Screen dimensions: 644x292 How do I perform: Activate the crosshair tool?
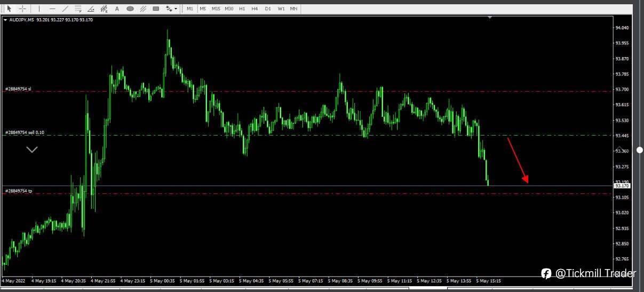[x=22, y=9]
